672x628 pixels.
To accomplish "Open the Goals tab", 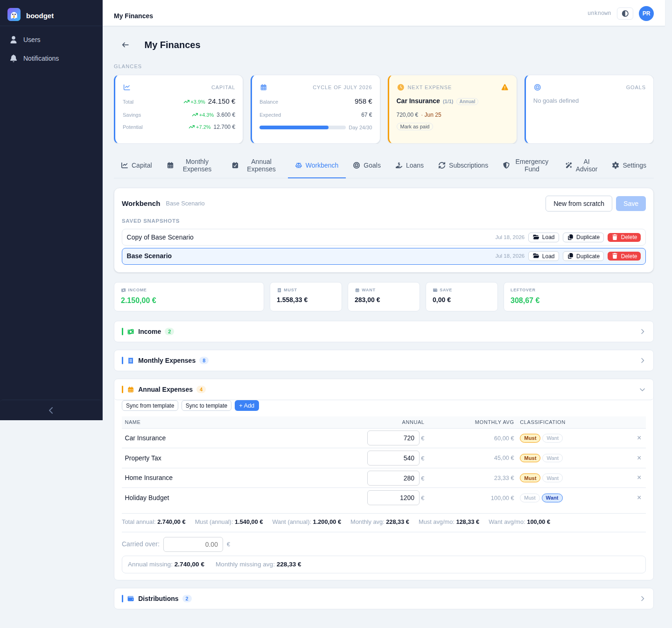I will (x=367, y=165).
